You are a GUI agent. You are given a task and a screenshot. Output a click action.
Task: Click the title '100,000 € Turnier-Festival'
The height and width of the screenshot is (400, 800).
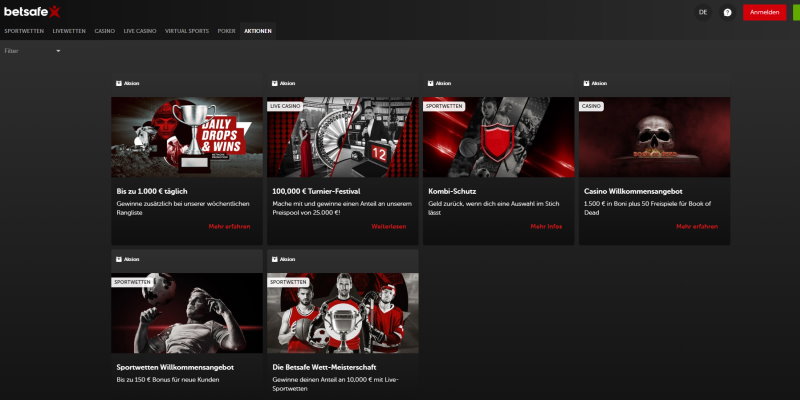(316, 191)
